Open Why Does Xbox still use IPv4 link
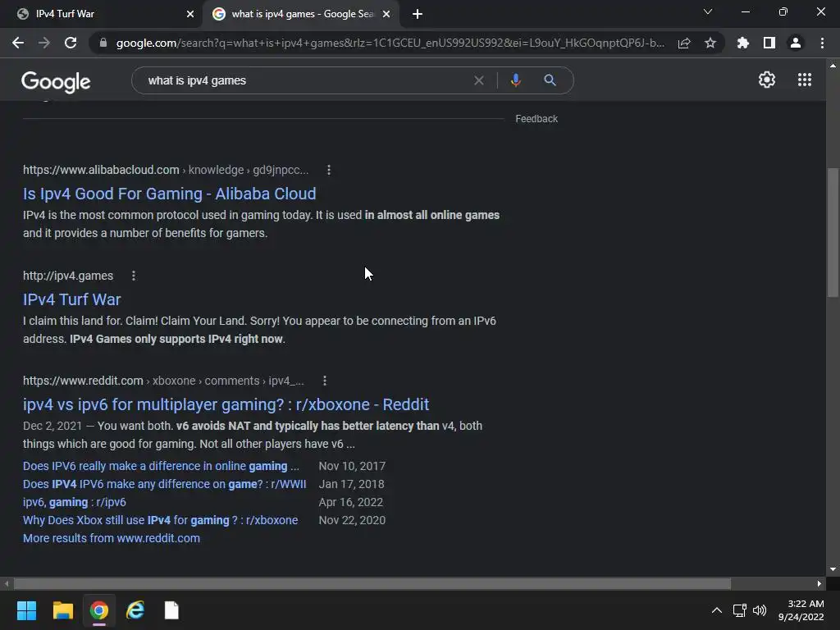840x630 pixels. (x=160, y=520)
